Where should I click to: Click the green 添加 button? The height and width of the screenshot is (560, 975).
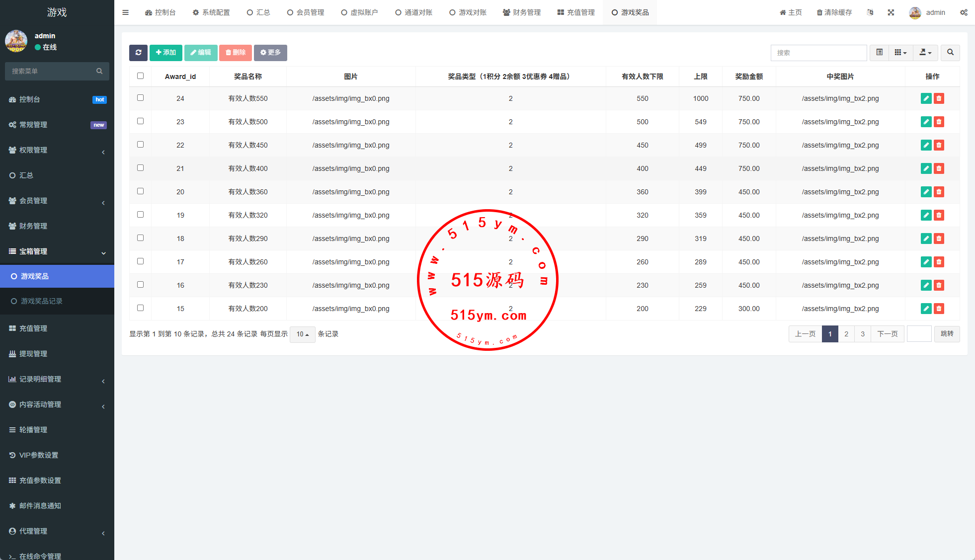pos(165,53)
